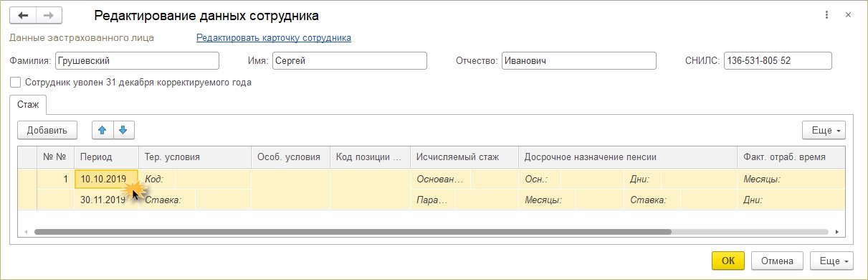Toggle 'Сотрудник уволен 31 декабря' checkbox

pyautogui.click(x=16, y=83)
